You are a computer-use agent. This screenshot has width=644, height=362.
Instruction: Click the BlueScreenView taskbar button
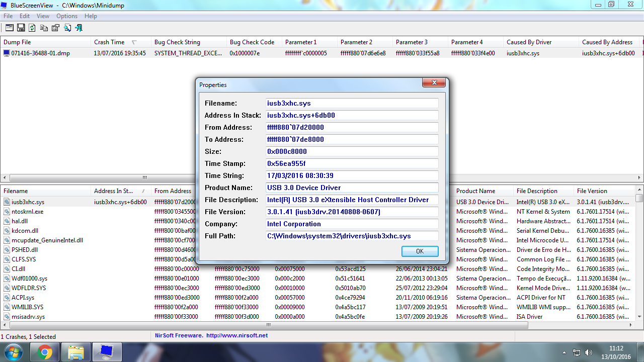coord(107,352)
